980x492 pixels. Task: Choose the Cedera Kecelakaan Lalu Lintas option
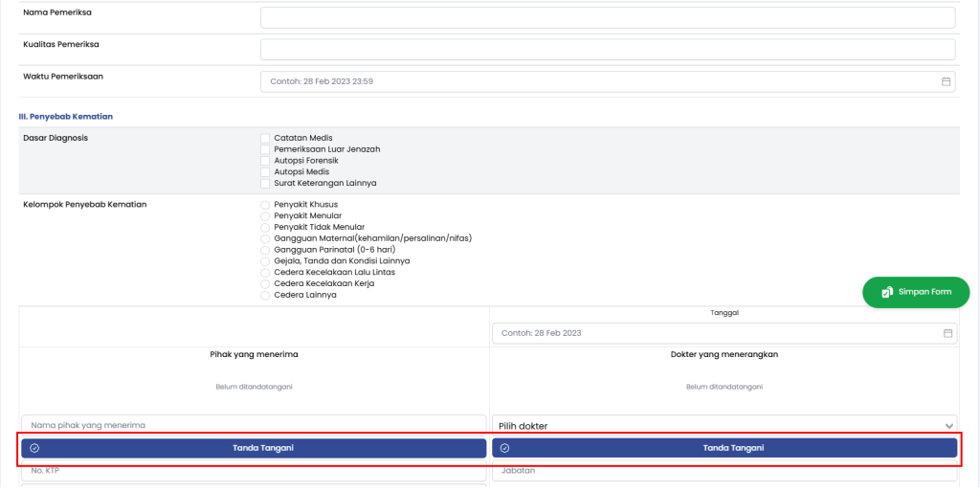pyautogui.click(x=265, y=272)
